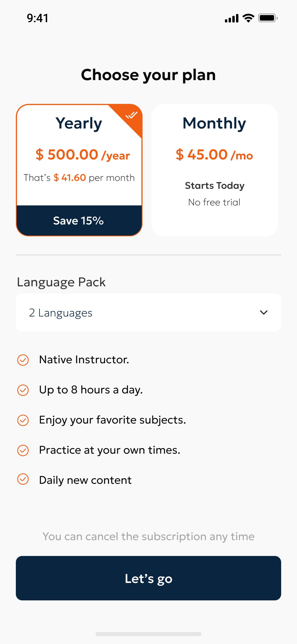Click the double-check badge on Yearly card
The width and height of the screenshot is (297, 644).
click(131, 115)
